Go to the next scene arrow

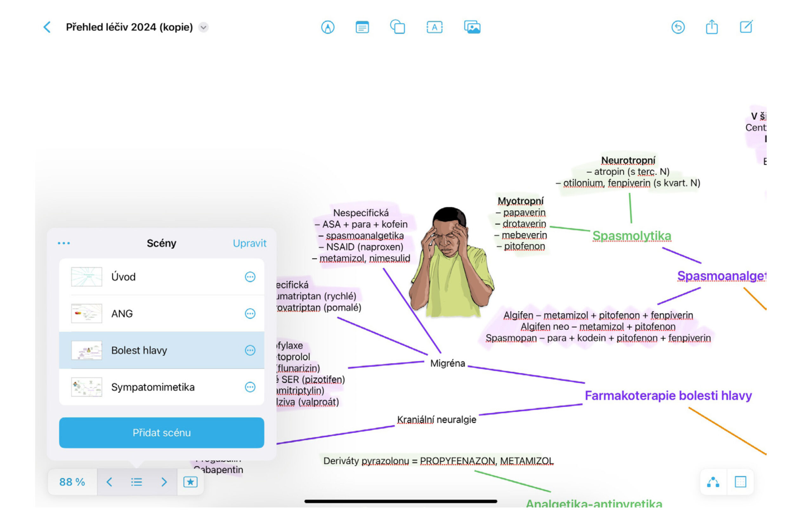[164, 482]
